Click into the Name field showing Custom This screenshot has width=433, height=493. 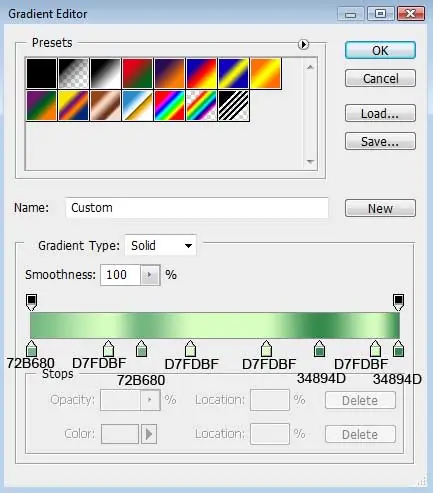click(x=197, y=208)
